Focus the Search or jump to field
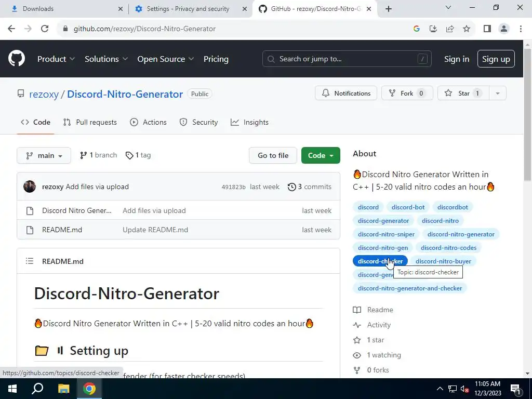This screenshot has width=532, height=399. (347, 59)
